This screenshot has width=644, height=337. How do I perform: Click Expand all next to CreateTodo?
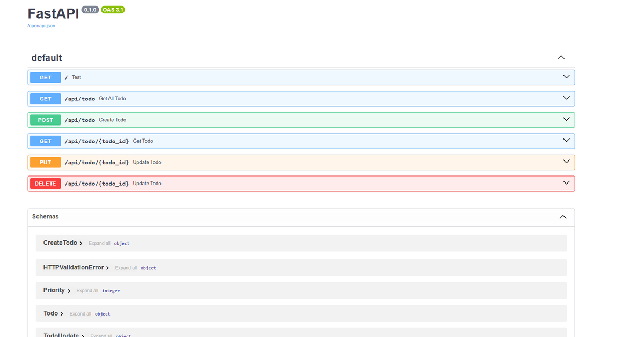[100, 243]
